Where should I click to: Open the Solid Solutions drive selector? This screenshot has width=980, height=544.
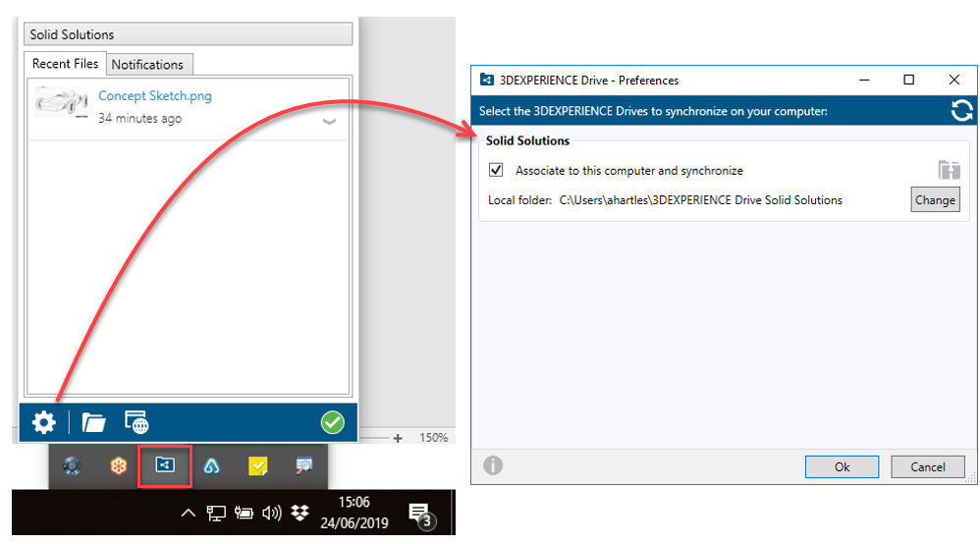pyautogui.click(x=188, y=34)
